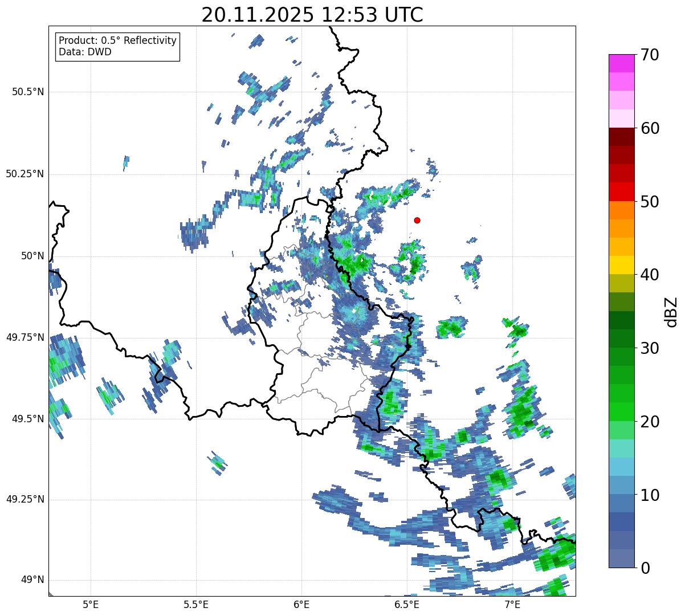Click the "Data: DWD" text
Image resolution: width=685 pixels, height=616 pixels.
tap(85, 52)
